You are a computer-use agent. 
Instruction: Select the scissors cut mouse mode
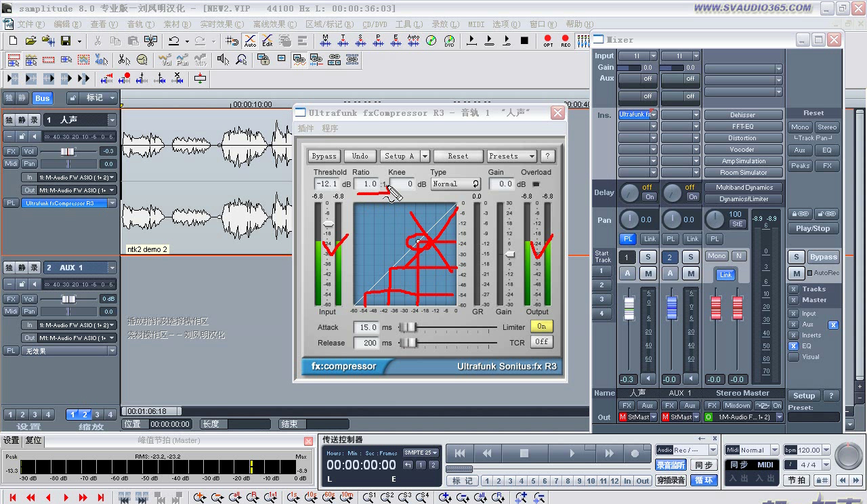pos(124,60)
